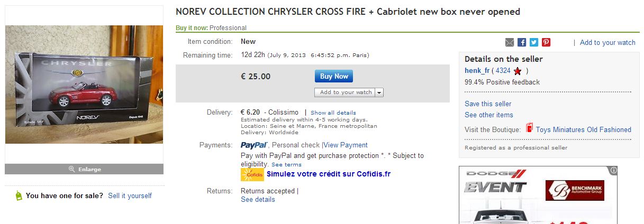This screenshot has height=224, width=644.
Task: Click the email share icon
Action: click(510, 42)
